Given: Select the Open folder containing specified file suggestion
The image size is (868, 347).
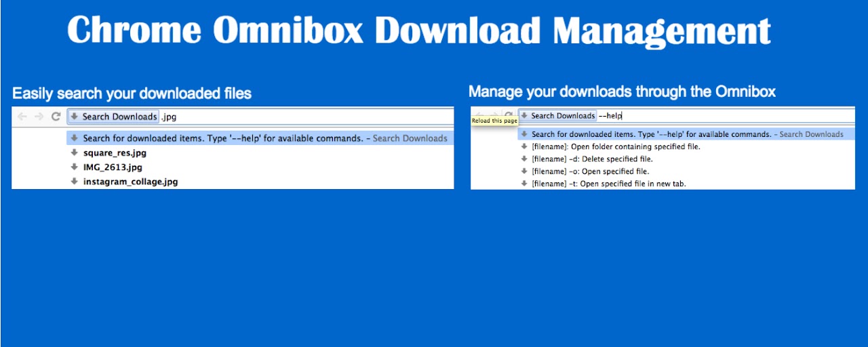Looking at the screenshot, I should point(616,146).
